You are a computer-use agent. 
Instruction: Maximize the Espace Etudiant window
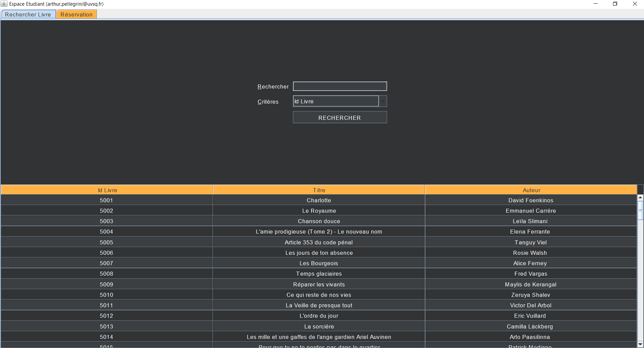click(615, 4)
